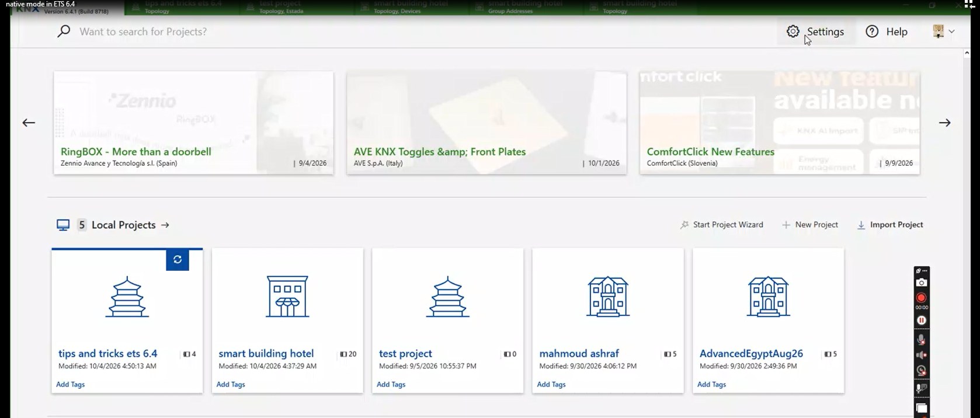Show next news with the right arrow
Viewport: 980px width, 418px height.
pyautogui.click(x=944, y=123)
